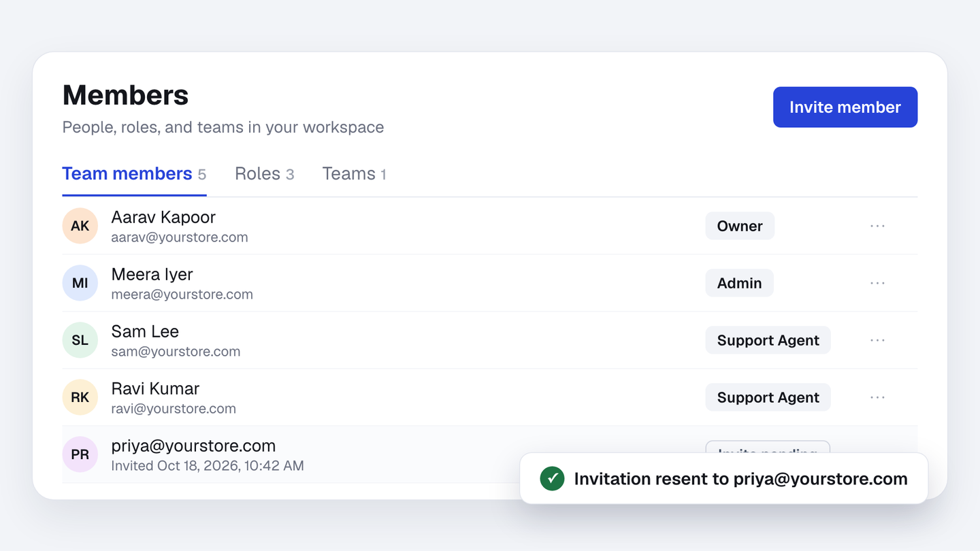Open Sam Lee's Support Agent role badge
This screenshot has width=980, height=551.
pos(768,340)
